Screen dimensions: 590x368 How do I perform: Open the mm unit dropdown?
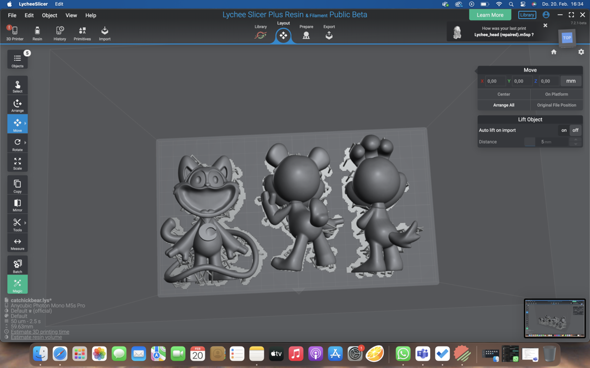pos(571,81)
